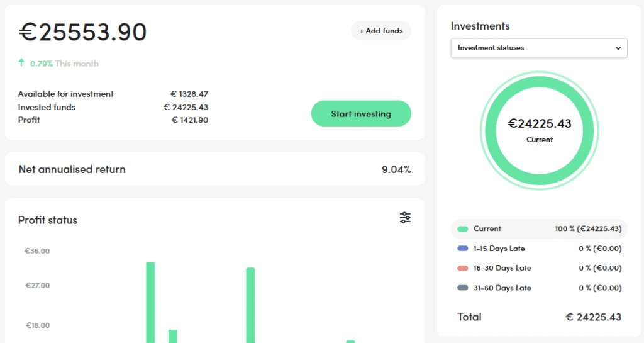Click the green up arrow beside 0.79%
The height and width of the screenshot is (343, 644).
click(21, 62)
